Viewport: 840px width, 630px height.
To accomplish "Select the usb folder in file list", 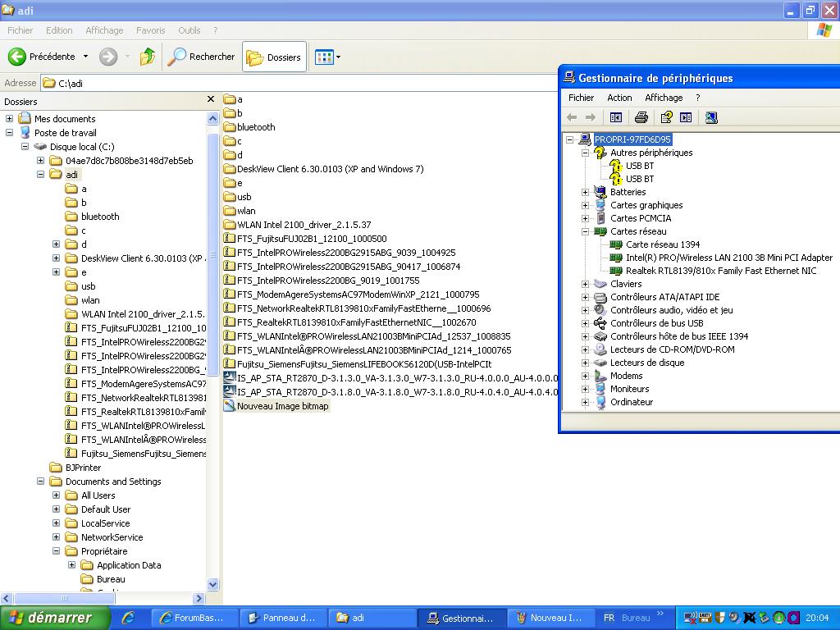I will pyautogui.click(x=244, y=197).
